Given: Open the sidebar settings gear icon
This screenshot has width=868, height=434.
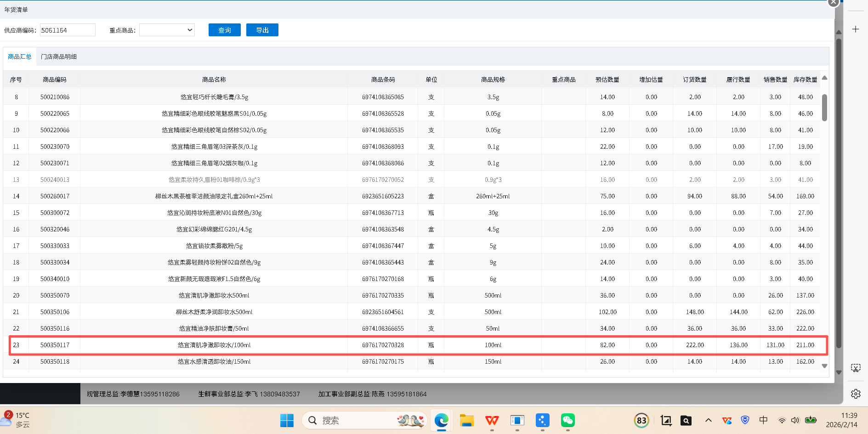Looking at the screenshot, I should (855, 394).
